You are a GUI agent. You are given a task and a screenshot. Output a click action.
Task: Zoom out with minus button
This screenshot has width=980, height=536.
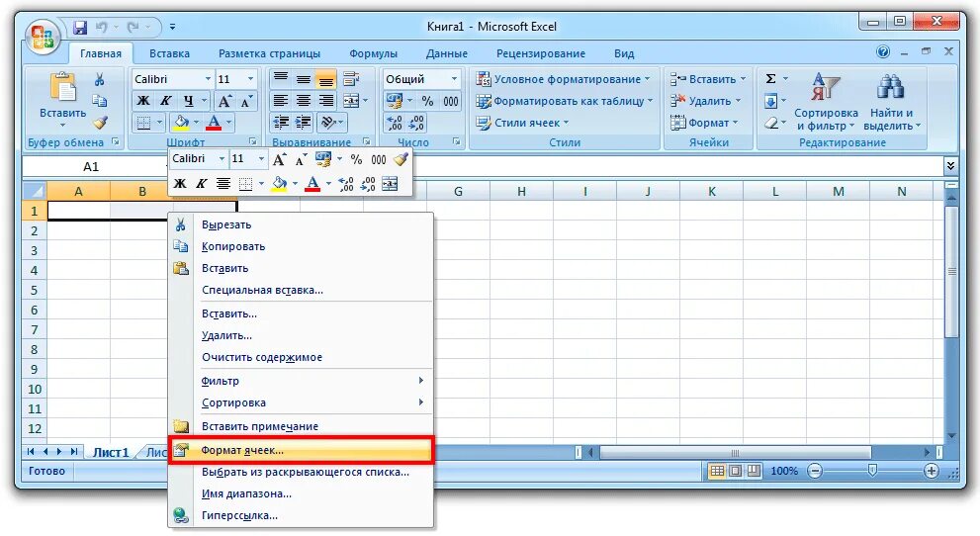click(815, 471)
